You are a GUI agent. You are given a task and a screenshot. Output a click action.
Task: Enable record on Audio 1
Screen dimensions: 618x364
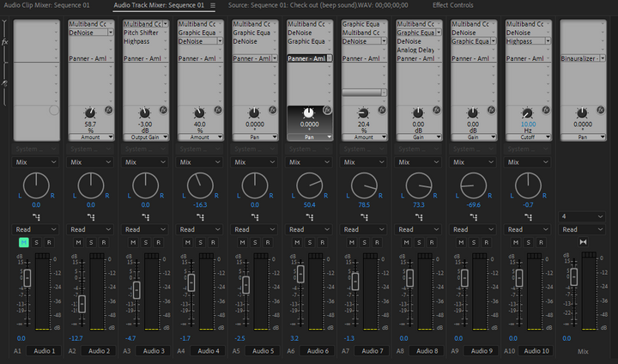coord(49,243)
